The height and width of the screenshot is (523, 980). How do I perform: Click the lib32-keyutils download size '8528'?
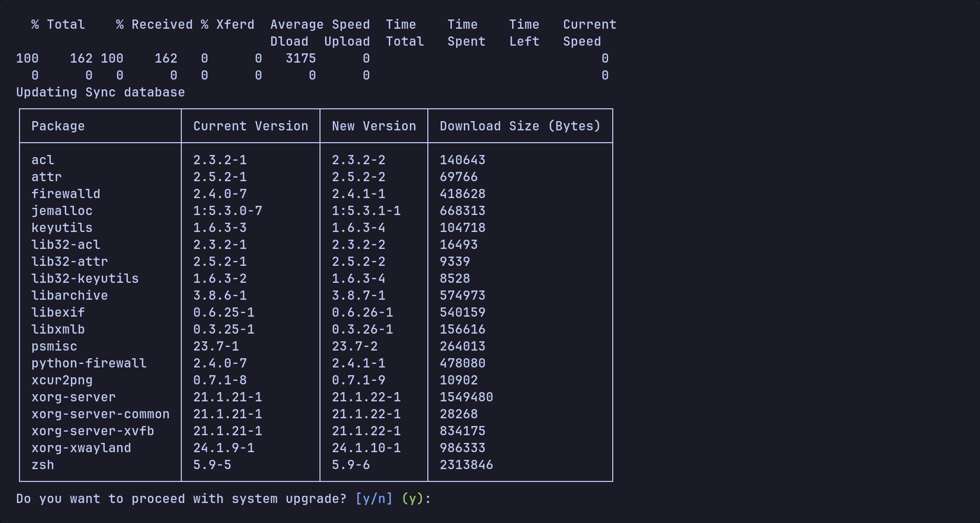coord(455,279)
